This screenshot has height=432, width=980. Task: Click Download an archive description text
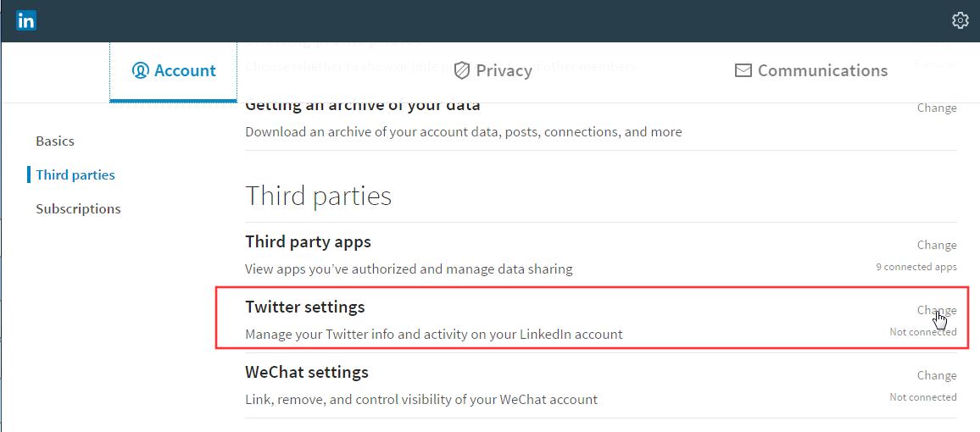463,132
